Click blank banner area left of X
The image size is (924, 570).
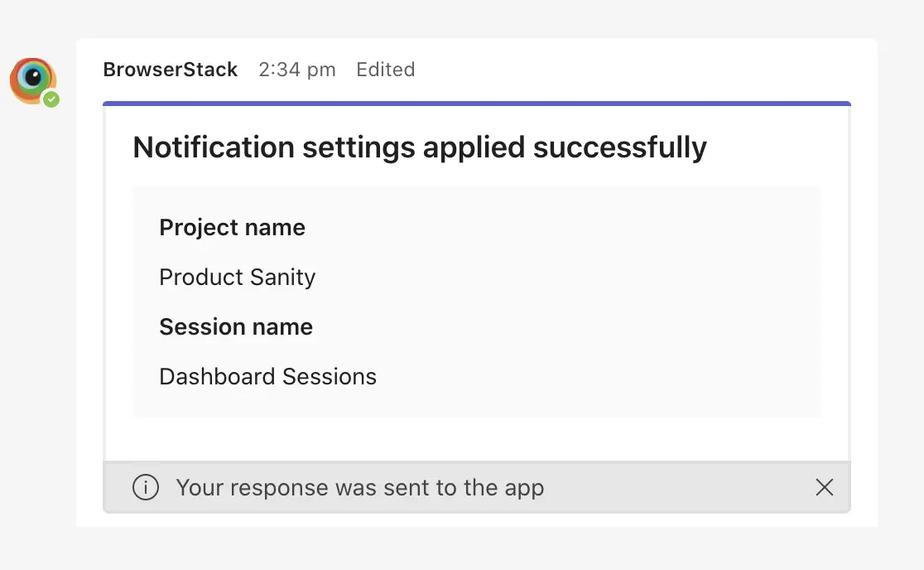pyautogui.click(x=679, y=487)
